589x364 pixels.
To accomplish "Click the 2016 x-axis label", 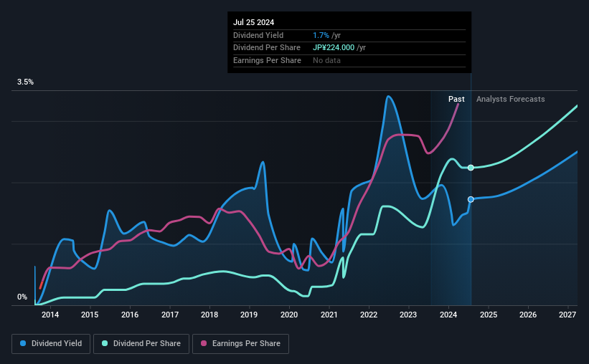I will pos(130,315).
